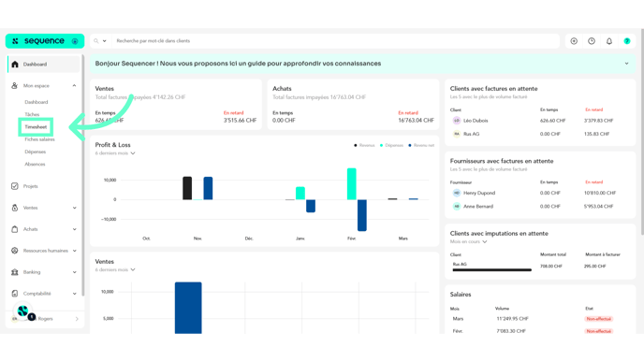Click the Banking building icon
This screenshot has height=362, width=644.
[15, 272]
